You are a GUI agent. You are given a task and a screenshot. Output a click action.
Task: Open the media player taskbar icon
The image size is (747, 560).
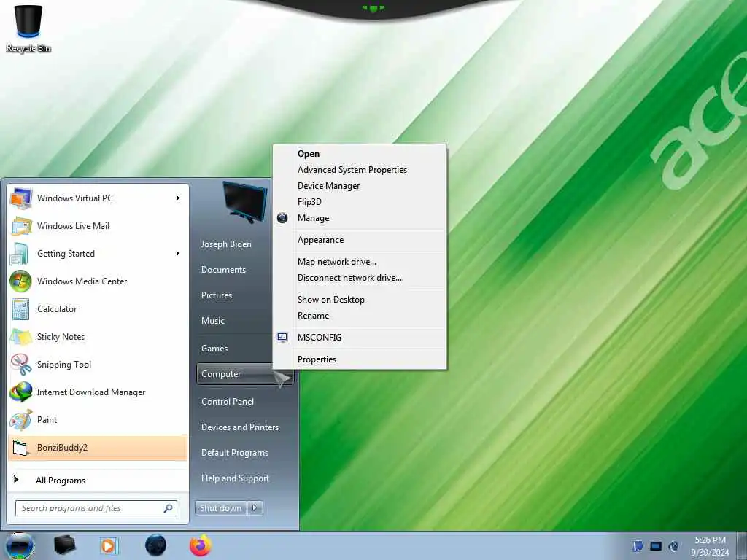point(109,545)
